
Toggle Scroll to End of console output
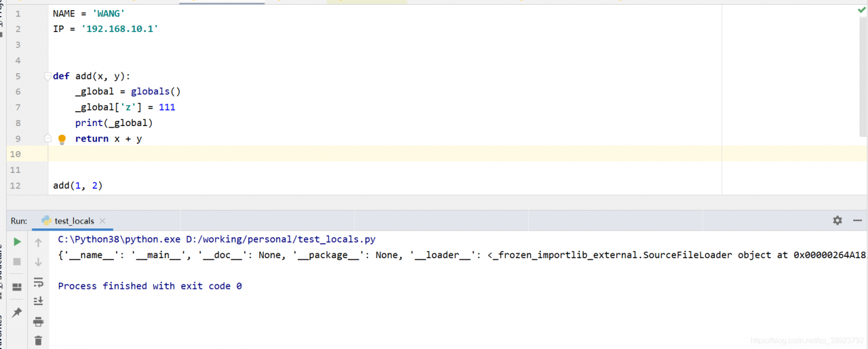[39, 301]
